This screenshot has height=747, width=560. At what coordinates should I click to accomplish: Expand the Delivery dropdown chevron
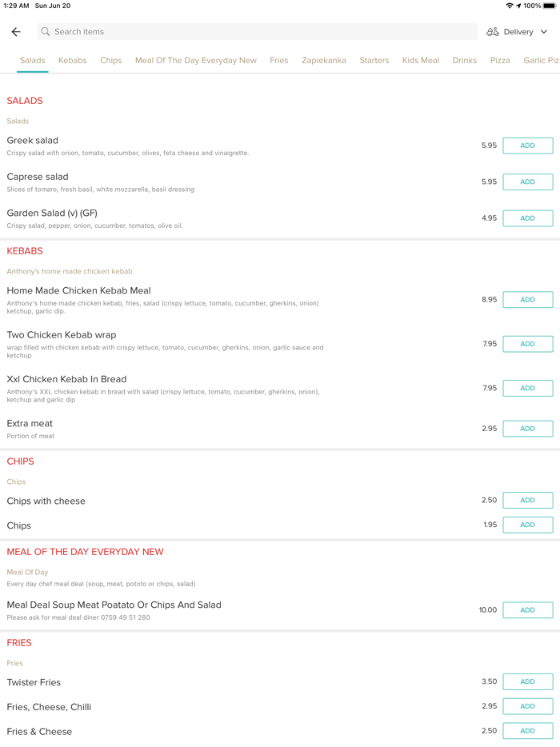pos(544,32)
